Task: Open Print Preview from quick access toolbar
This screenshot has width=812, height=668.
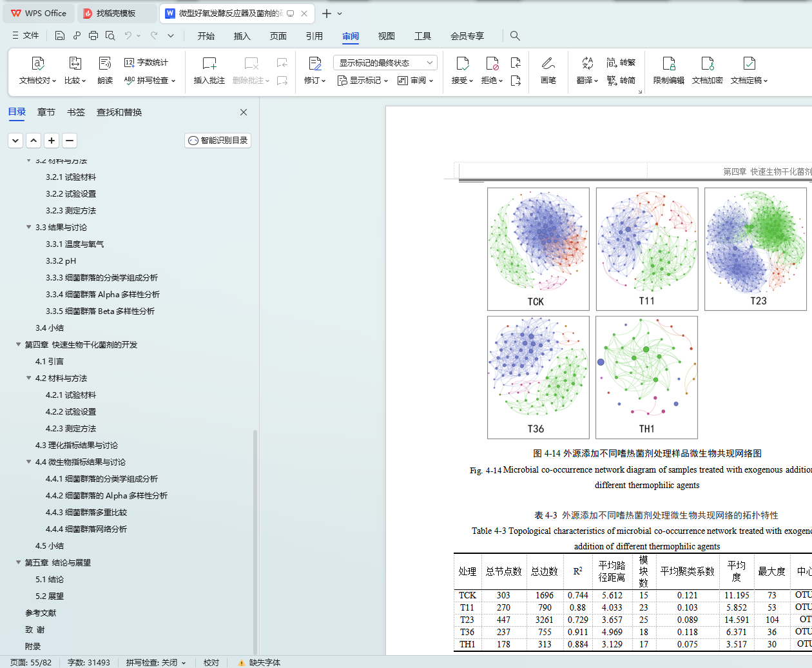Action: tap(110, 35)
